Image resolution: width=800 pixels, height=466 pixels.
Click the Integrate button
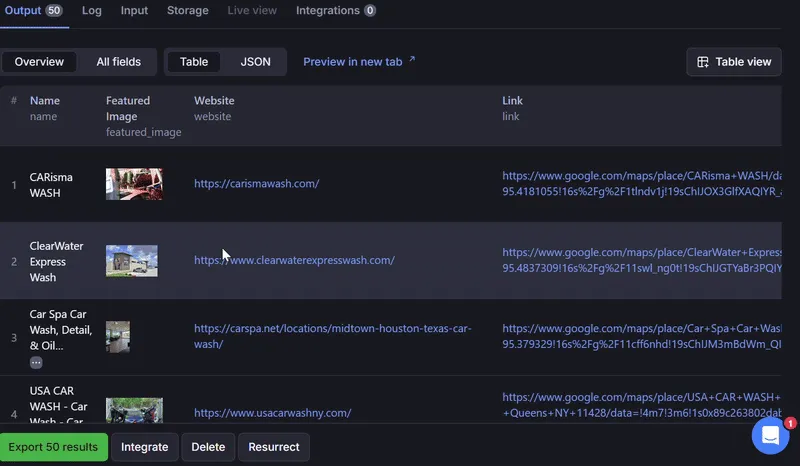pos(144,447)
